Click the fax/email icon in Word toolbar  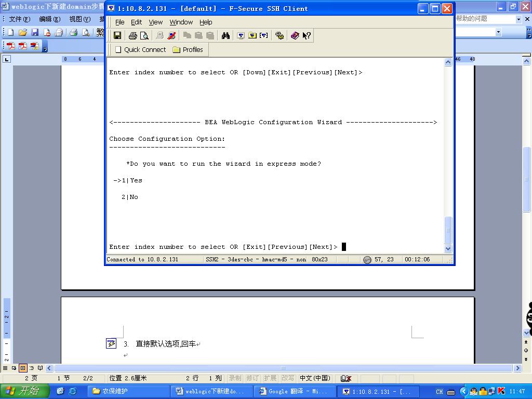point(59,32)
